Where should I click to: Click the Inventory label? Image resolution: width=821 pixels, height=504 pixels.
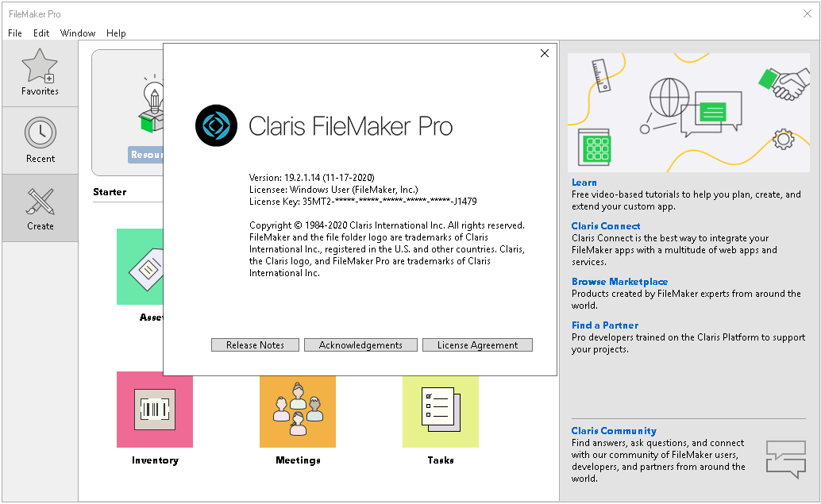coord(155,460)
